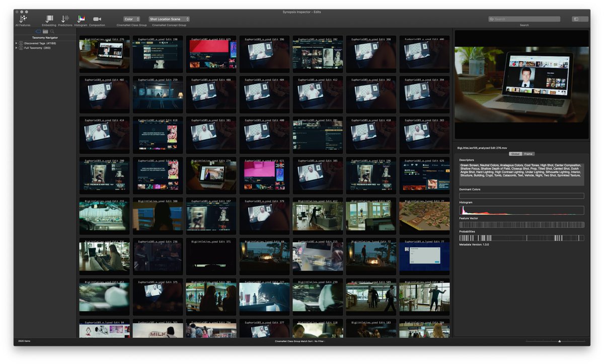Click the CinemaNet Class Group Match Sort status
The height and width of the screenshot is (364, 604).
(x=300, y=341)
